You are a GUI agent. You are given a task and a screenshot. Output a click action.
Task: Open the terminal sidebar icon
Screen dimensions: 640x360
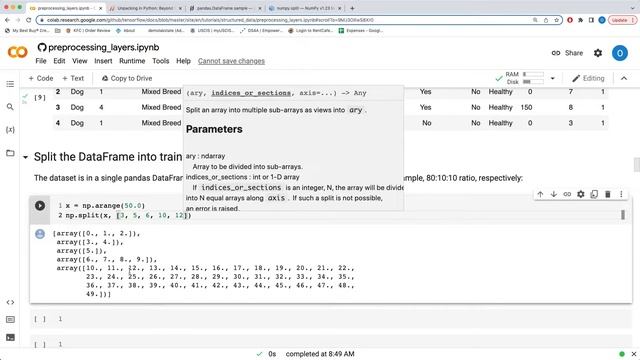coord(10,338)
